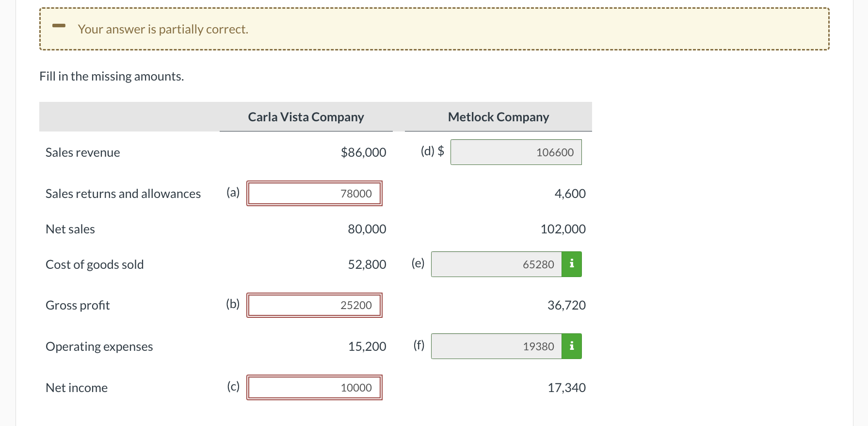Click info icon beside operating expenses field (f)
Viewport: 868px width, 426px height.
click(572, 346)
